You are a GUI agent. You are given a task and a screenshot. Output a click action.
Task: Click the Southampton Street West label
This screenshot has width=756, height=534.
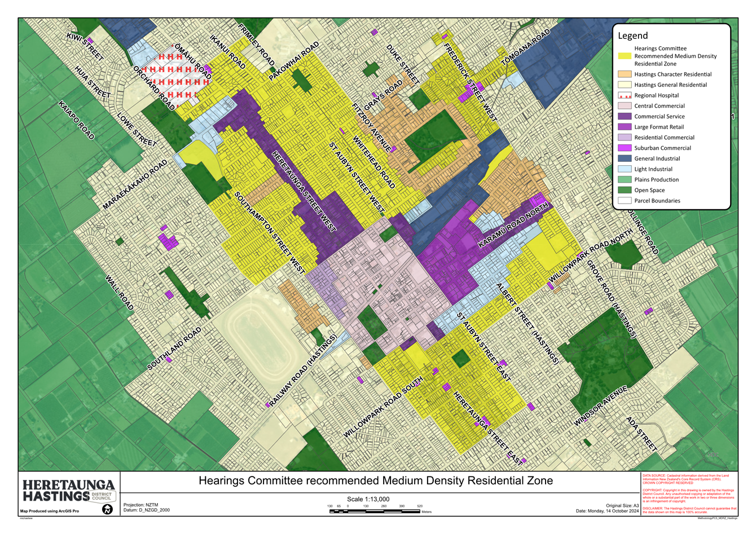point(270,233)
